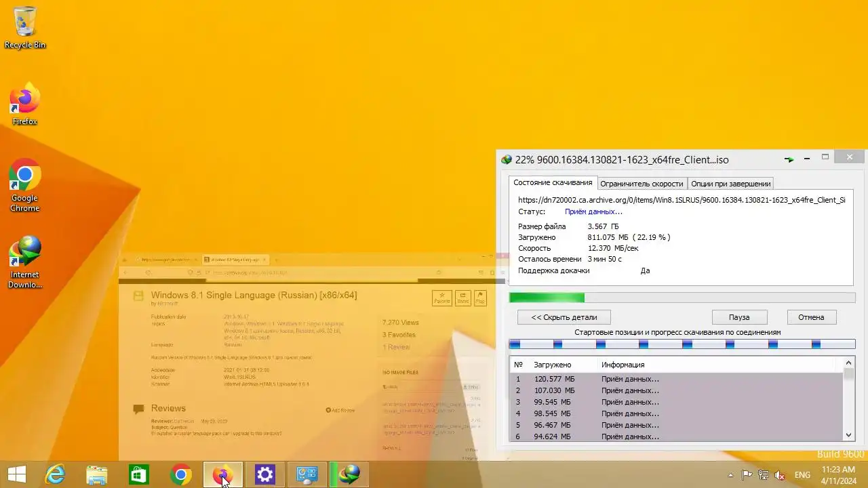Select the Состояние скачивания tab

[x=553, y=183]
